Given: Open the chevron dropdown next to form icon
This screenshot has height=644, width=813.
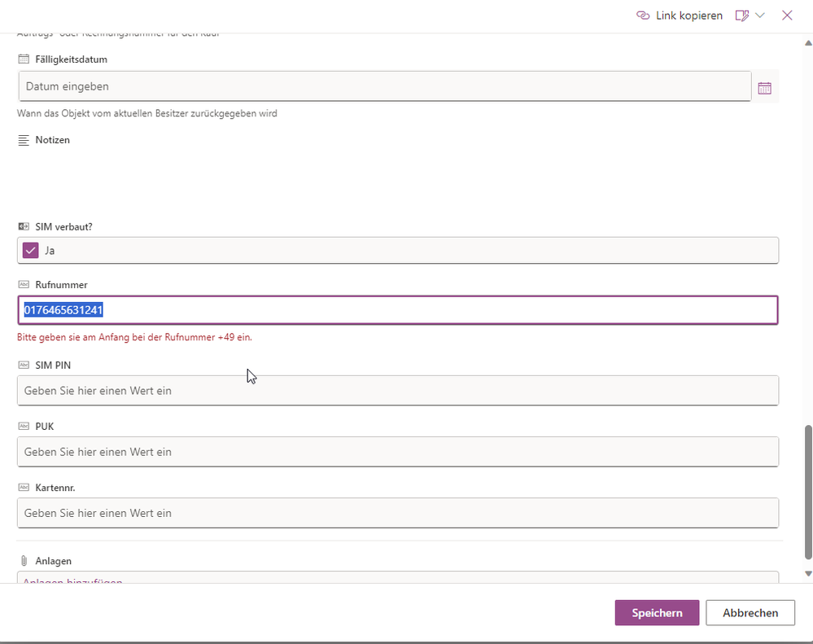Looking at the screenshot, I should [x=760, y=15].
